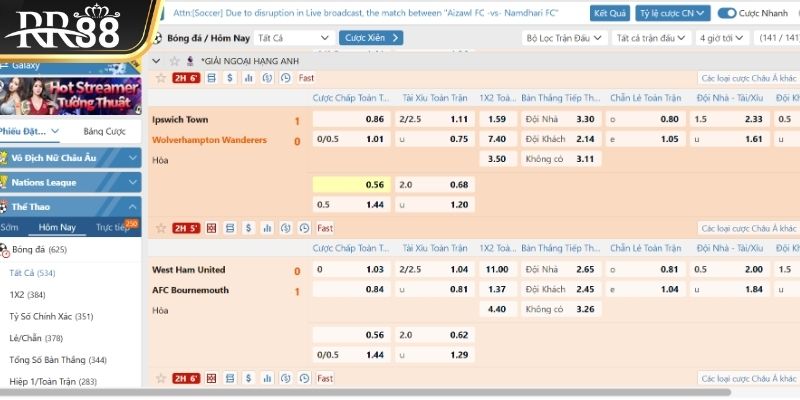800x400 pixels.
Task: Select 1X2 (384) in sidebar list
Action: pos(28,294)
